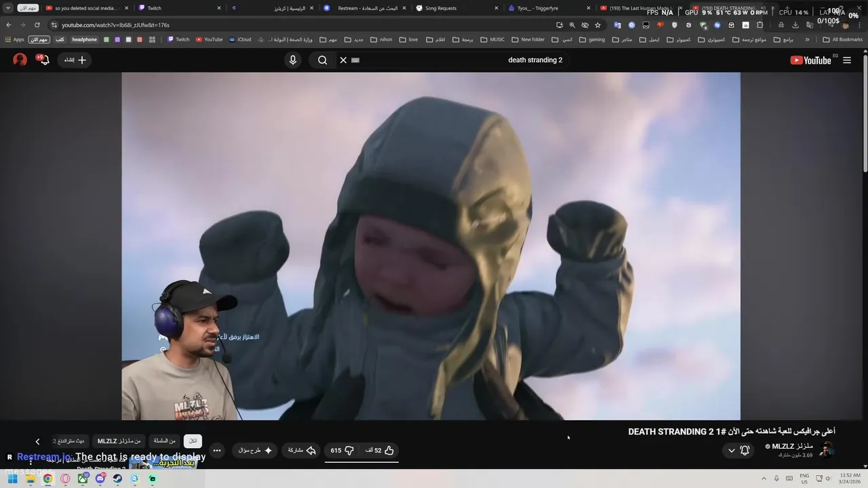Click the Ask (sparkle) button
The width and height of the screenshot is (868, 488).
pos(255,450)
